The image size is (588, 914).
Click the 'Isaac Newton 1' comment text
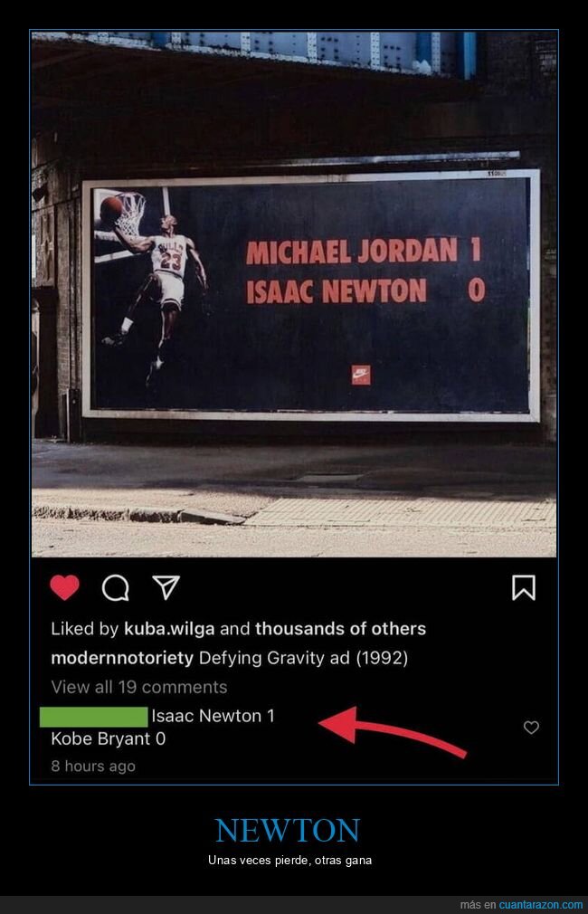(x=213, y=716)
